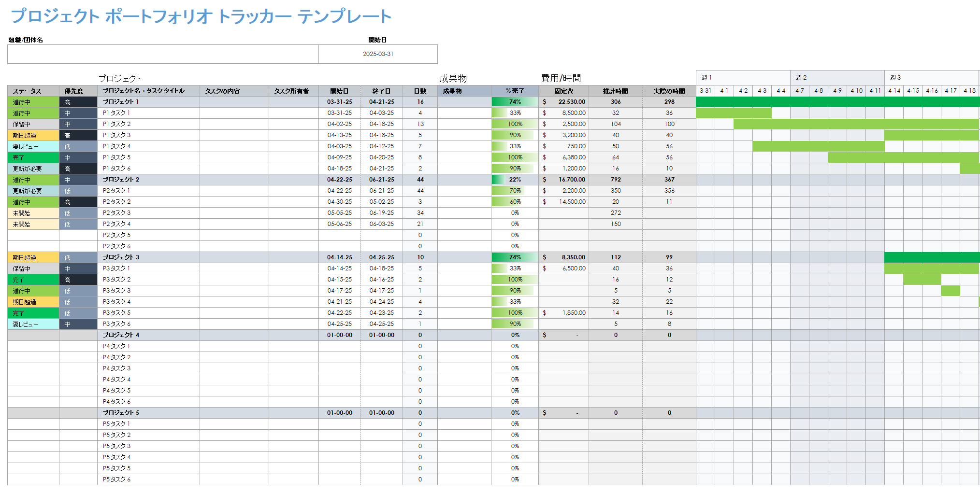Select the 1,850.00 fixed cost cell

564,313
